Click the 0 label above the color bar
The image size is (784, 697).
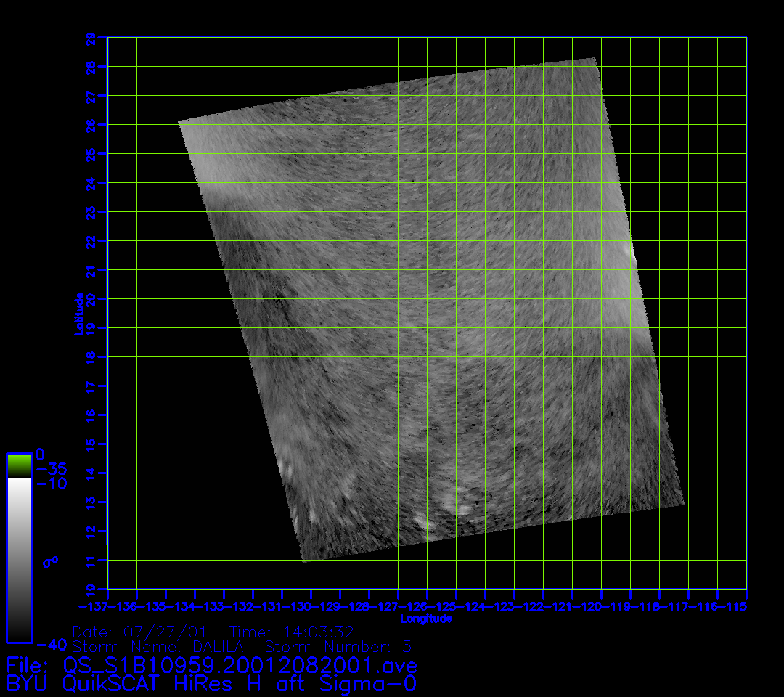pyautogui.click(x=40, y=454)
